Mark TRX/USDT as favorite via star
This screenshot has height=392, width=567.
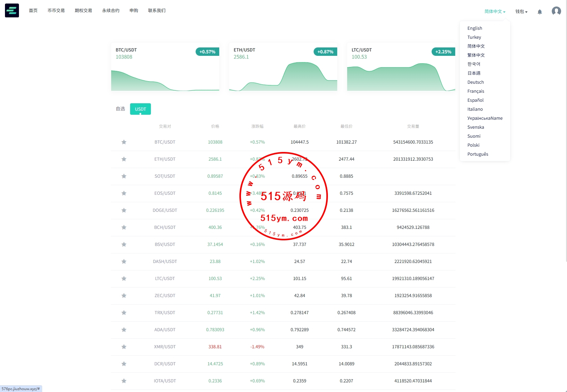pos(124,313)
